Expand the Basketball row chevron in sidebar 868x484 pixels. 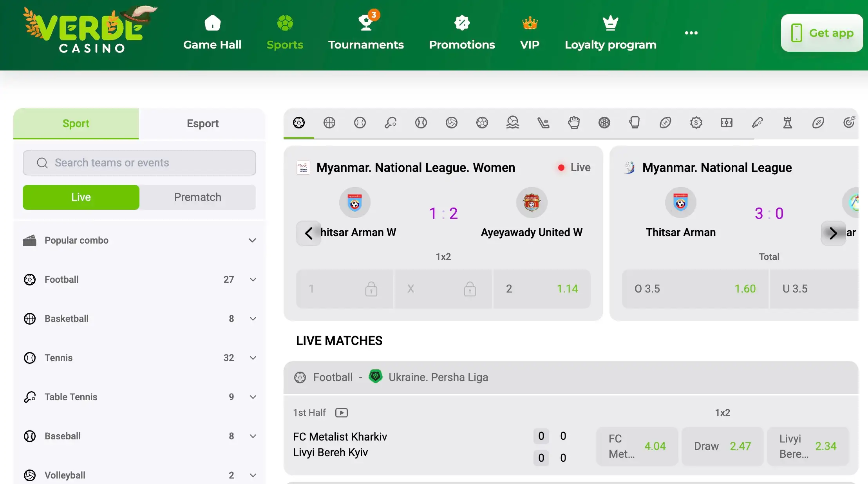pos(253,319)
